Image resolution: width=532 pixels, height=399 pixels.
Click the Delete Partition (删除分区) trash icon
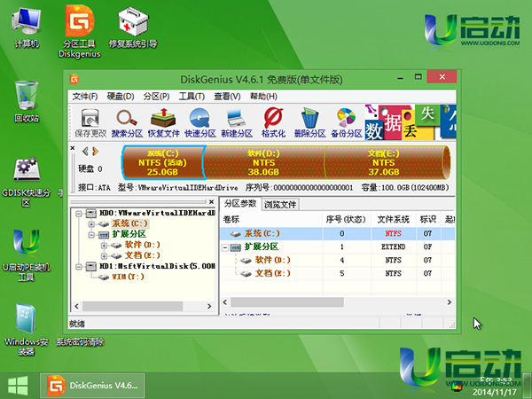[309, 122]
